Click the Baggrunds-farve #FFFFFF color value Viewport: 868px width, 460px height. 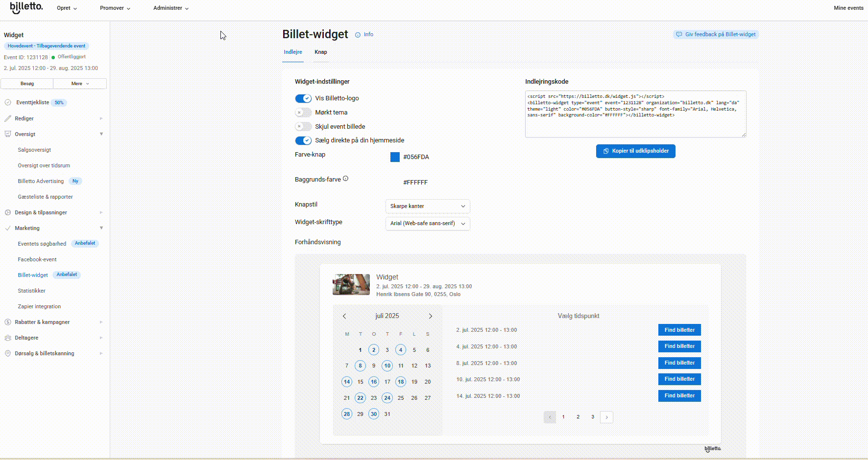tap(415, 183)
